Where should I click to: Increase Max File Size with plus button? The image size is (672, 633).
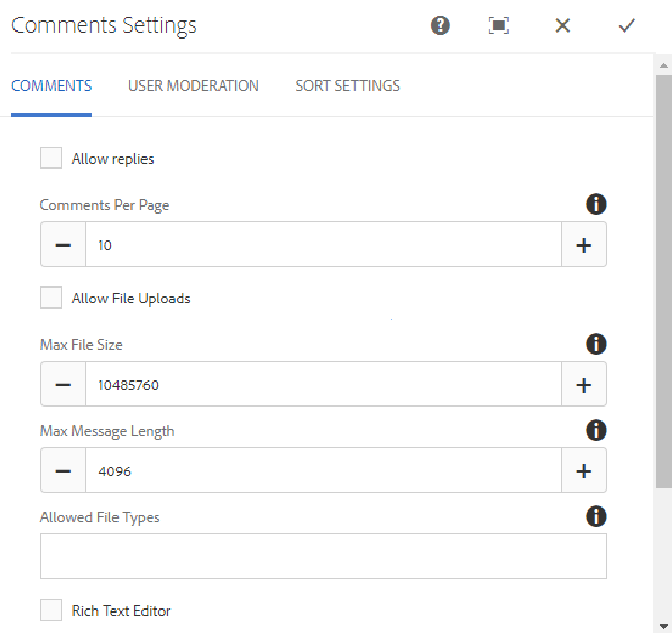(x=584, y=384)
